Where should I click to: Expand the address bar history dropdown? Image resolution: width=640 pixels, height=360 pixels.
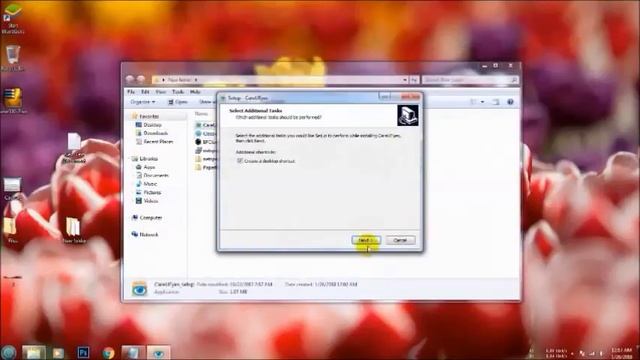(x=404, y=80)
